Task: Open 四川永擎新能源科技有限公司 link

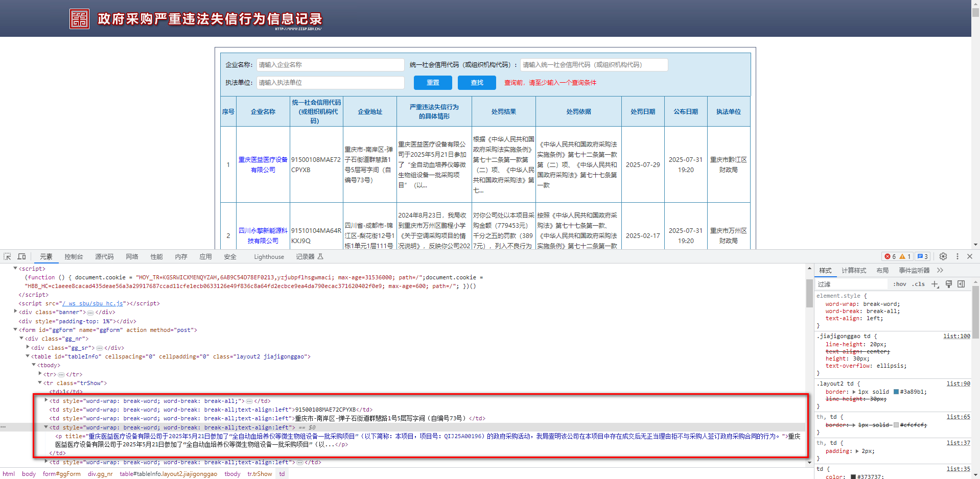Action: pyautogui.click(x=263, y=235)
